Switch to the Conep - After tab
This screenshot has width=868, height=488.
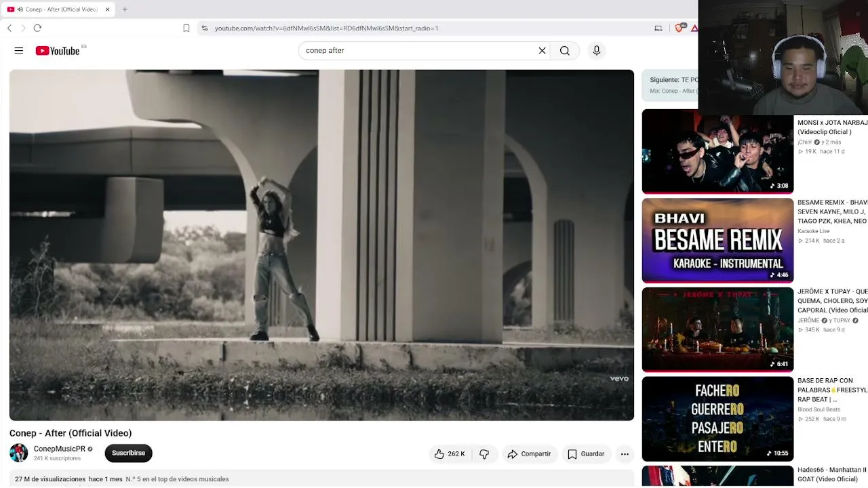point(58,9)
